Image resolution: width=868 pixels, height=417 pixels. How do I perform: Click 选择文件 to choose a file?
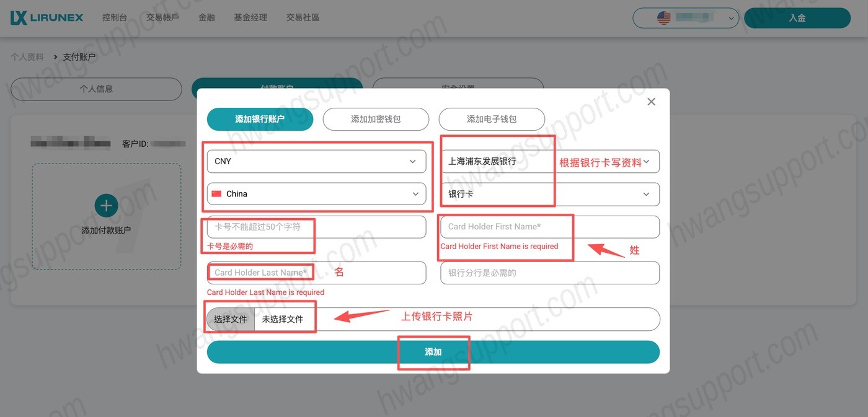(231, 319)
